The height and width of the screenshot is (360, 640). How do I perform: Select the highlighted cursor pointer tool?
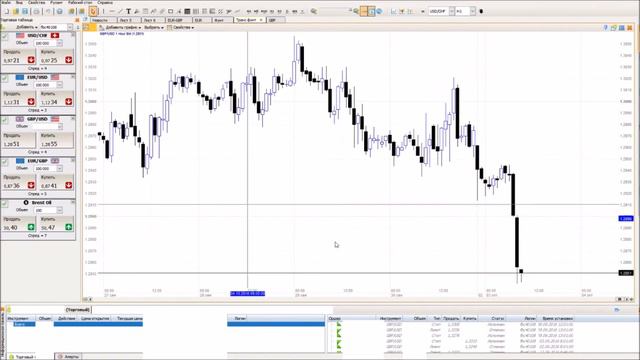pyautogui.click(x=93, y=11)
